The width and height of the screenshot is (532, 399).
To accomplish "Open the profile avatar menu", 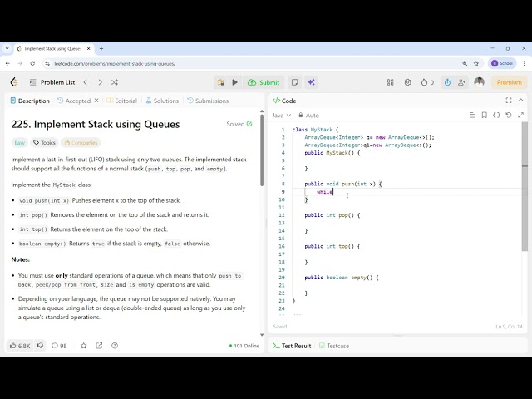I will point(479,82).
